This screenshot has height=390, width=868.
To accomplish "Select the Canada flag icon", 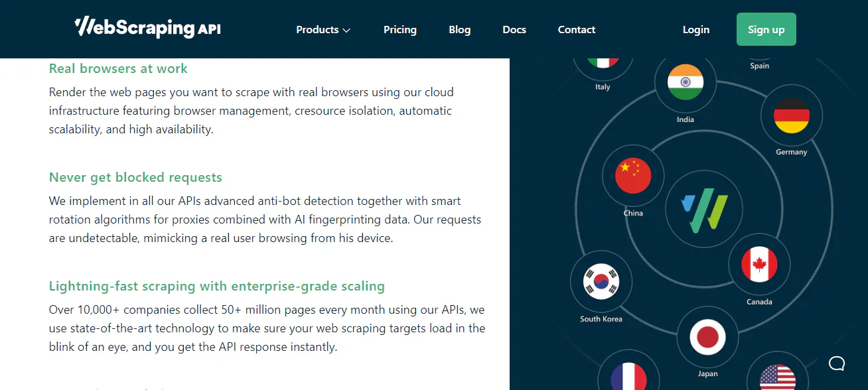I will (759, 265).
